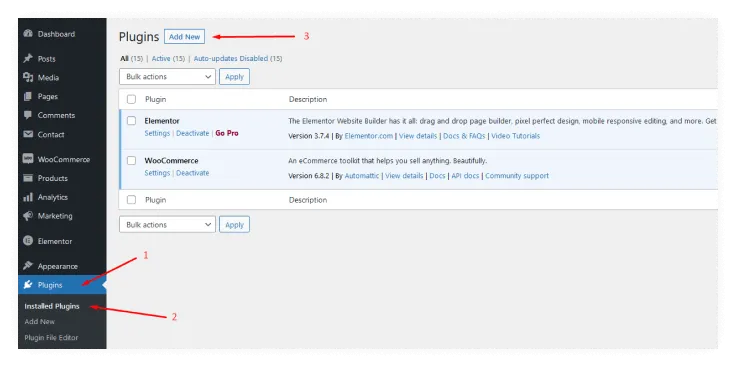Click the bottom Apply button
736x367 pixels.
pos(234,224)
